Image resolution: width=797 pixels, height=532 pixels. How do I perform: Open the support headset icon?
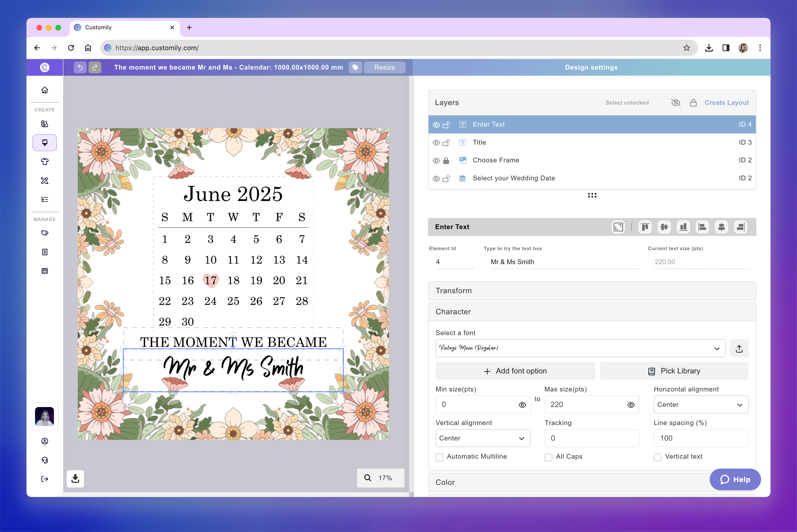pos(45,460)
